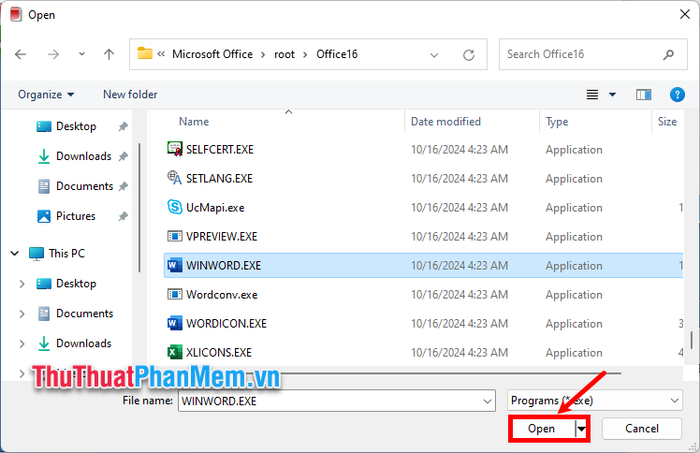Open the view options dropdown arrow
This screenshot has height=453, width=700.
(x=613, y=95)
